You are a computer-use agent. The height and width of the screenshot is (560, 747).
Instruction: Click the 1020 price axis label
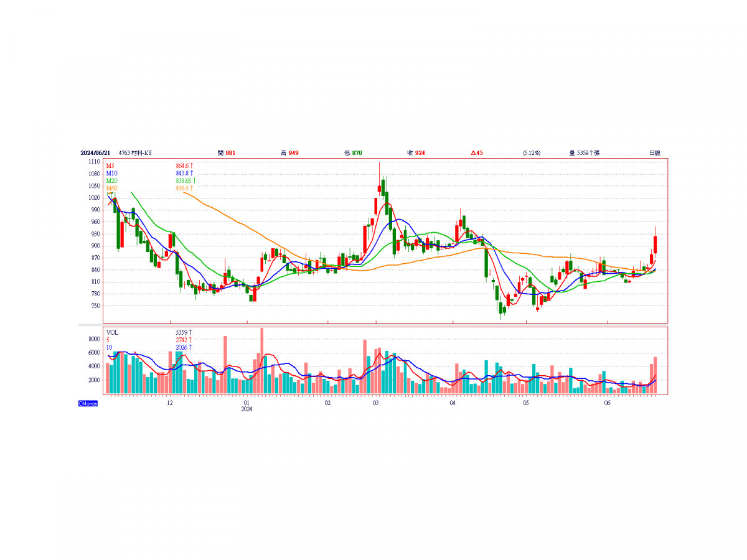(x=95, y=198)
